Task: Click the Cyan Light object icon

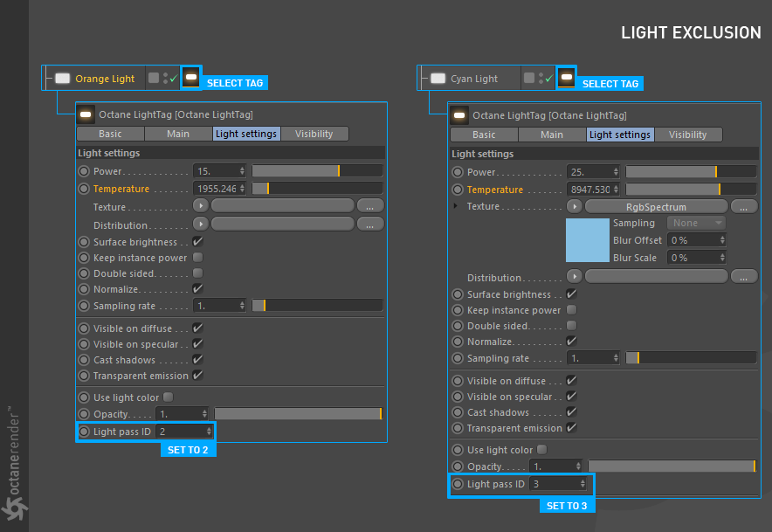Action: (x=438, y=79)
